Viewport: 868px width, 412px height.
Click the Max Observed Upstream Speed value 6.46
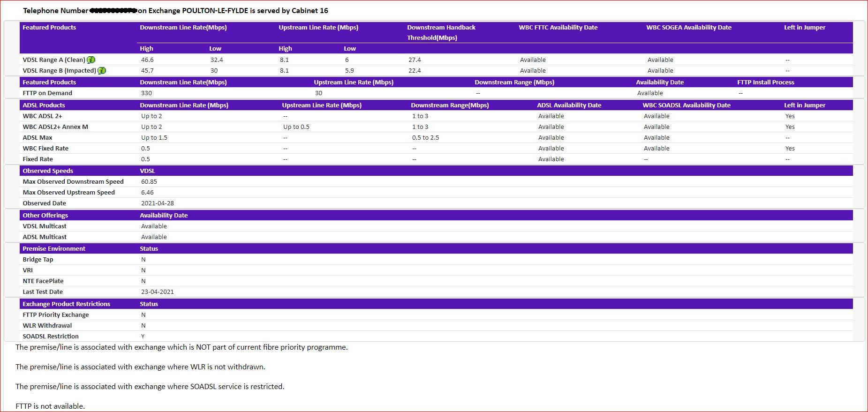(x=147, y=193)
